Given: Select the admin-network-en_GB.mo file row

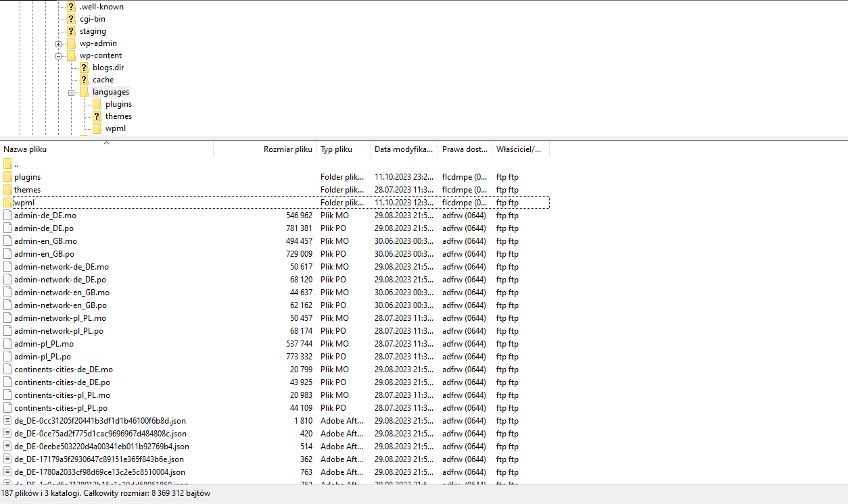Looking at the screenshot, I should 62,293.
